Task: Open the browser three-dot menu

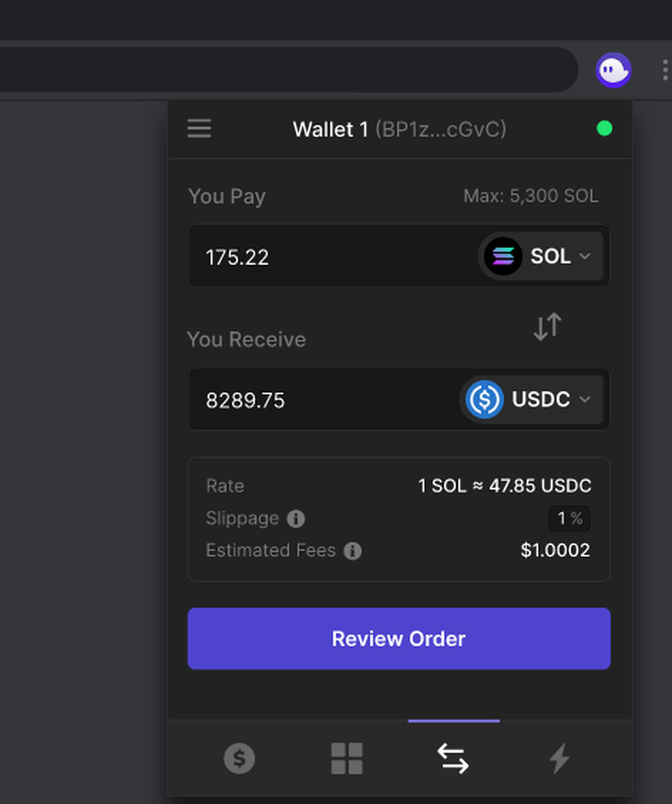Action: (665, 71)
